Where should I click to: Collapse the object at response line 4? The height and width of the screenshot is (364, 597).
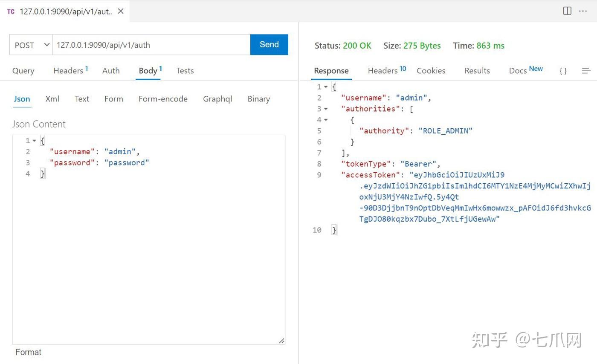(326, 120)
